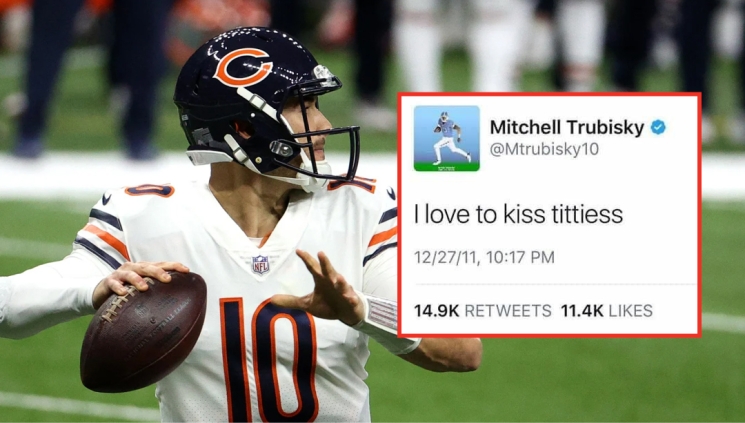Click the Nike swoosh on right shoulder

click(x=391, y=193)
